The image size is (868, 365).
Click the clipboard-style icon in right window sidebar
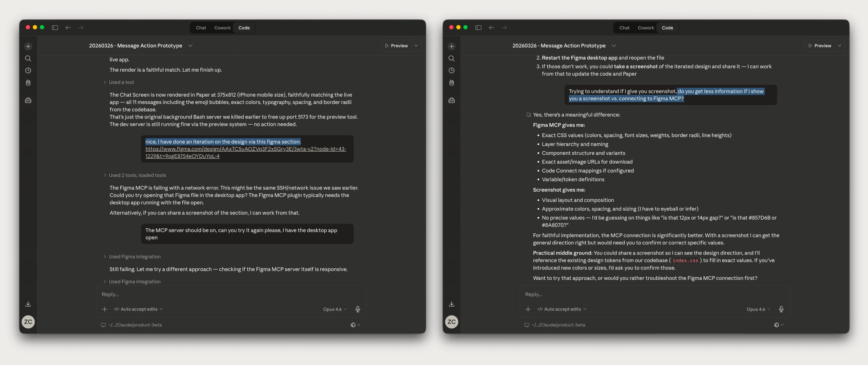coord(451,83)
